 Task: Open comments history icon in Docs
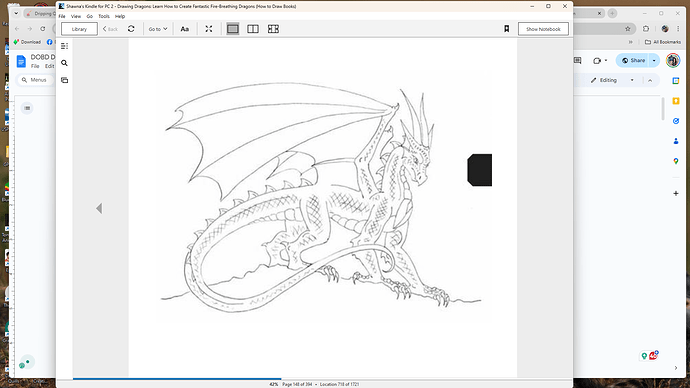[x=578, y=61]
